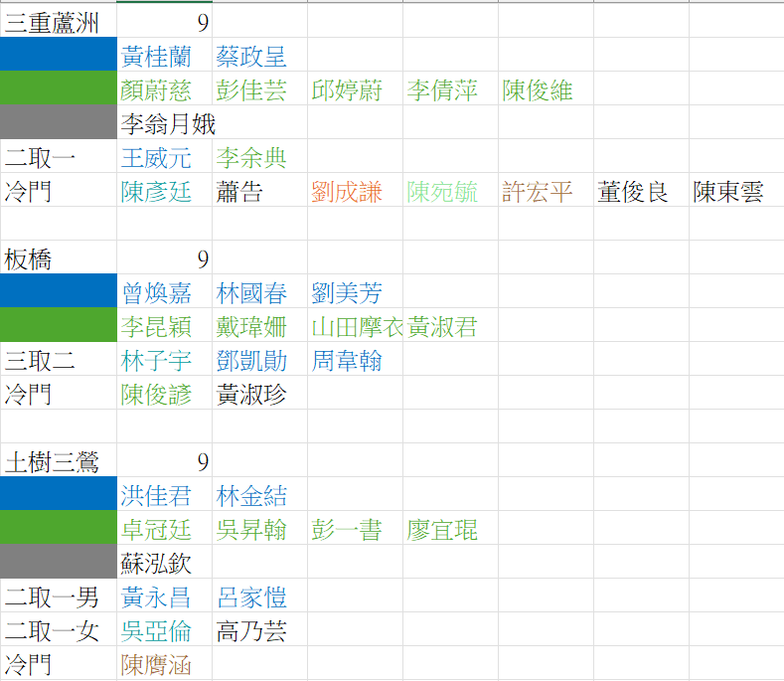Viewport: 784px width, 681px height.
Task: Click the cell with 蘇泓欽
Action: point(165,562)
